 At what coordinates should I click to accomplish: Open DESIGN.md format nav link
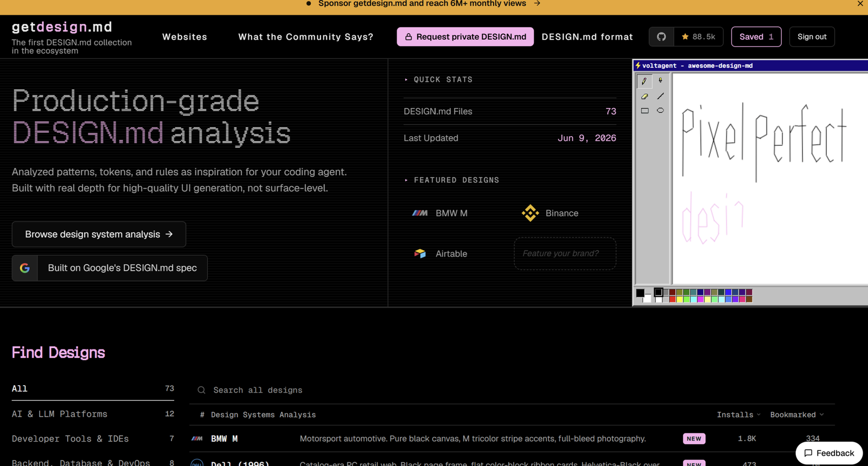tap(588, 37)
